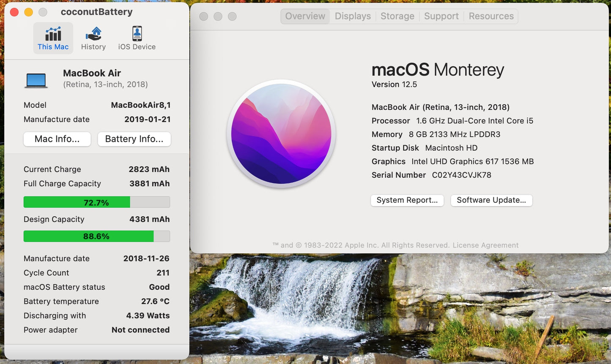Screen dimensions: 611x364
Task: Switch to the Storage tab
Action: [x=397, y=16]
